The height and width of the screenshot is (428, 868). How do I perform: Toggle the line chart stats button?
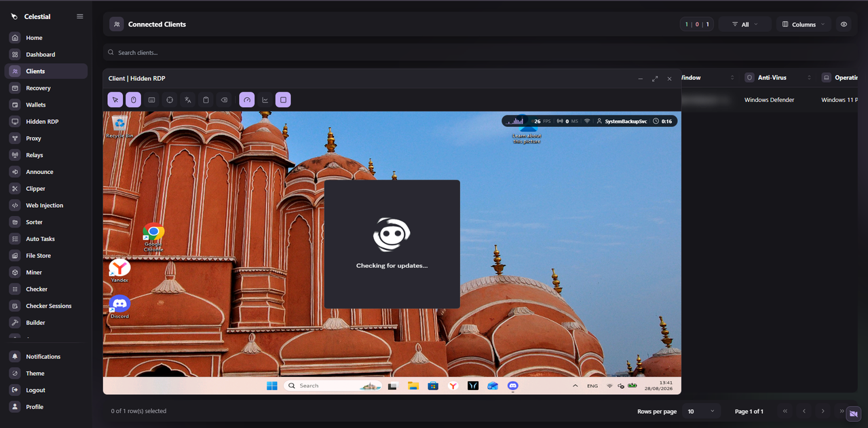265,100
